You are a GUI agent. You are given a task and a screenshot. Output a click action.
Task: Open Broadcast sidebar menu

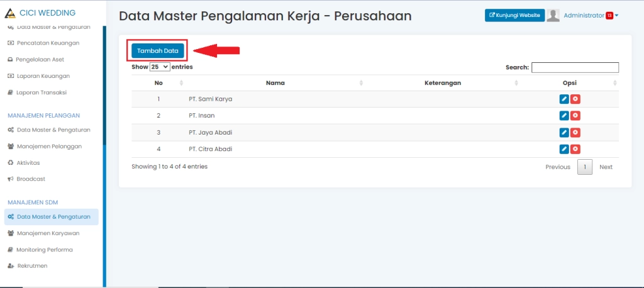pyautogui.click(x=26, y=179)
